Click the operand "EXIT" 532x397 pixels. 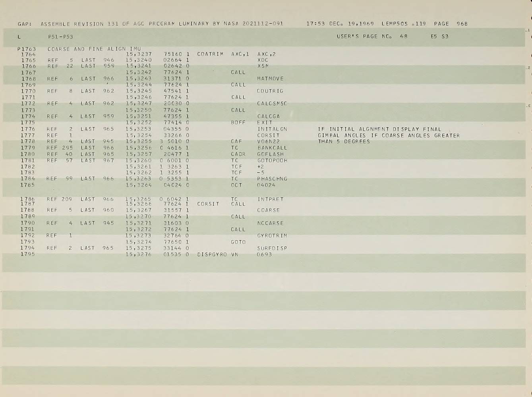[265, 123]
